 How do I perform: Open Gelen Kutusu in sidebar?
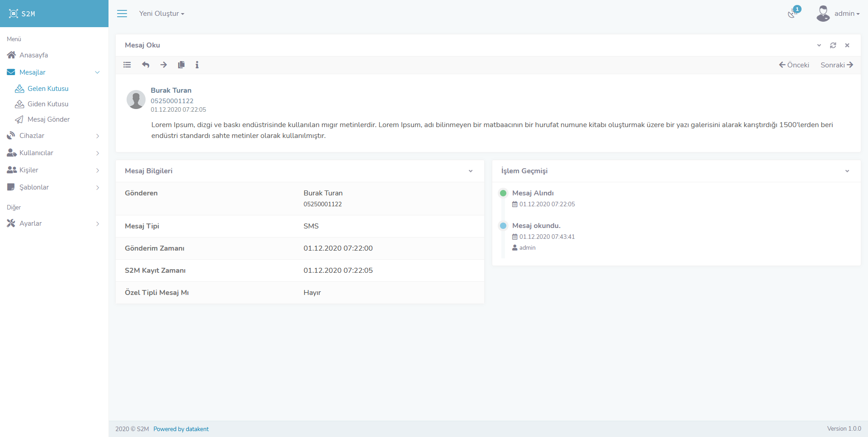click(48, 89)
